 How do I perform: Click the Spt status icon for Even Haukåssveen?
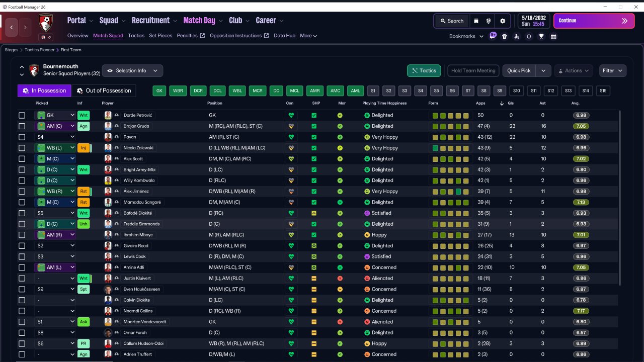(x=84, y=289)
